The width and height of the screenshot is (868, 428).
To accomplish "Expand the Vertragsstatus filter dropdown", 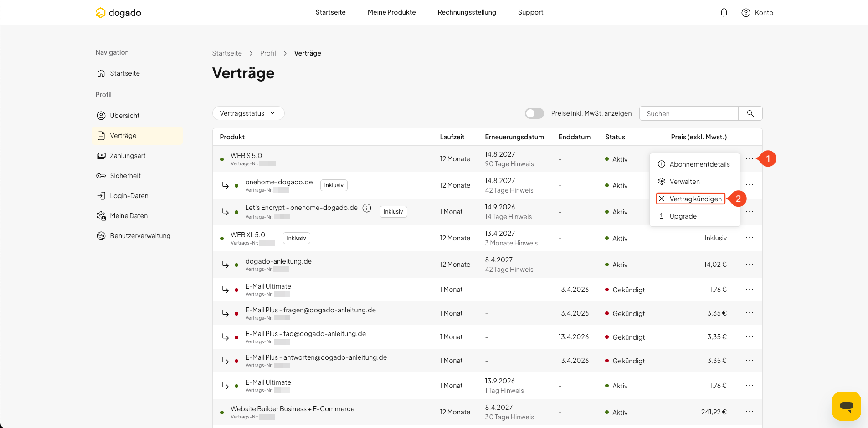I will click(248, 113).
